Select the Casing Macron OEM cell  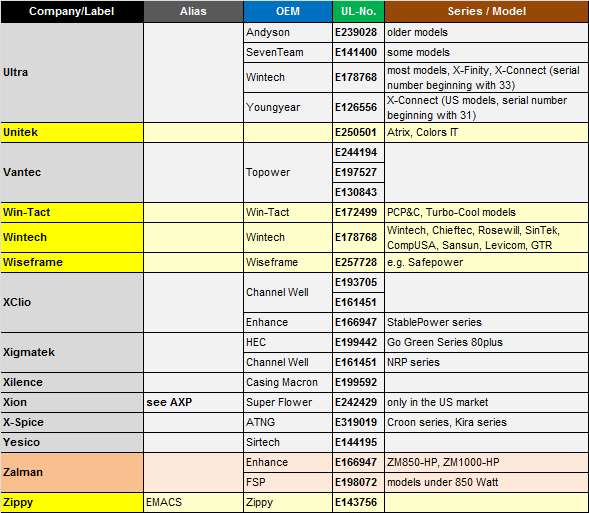[x=288, y=382]
